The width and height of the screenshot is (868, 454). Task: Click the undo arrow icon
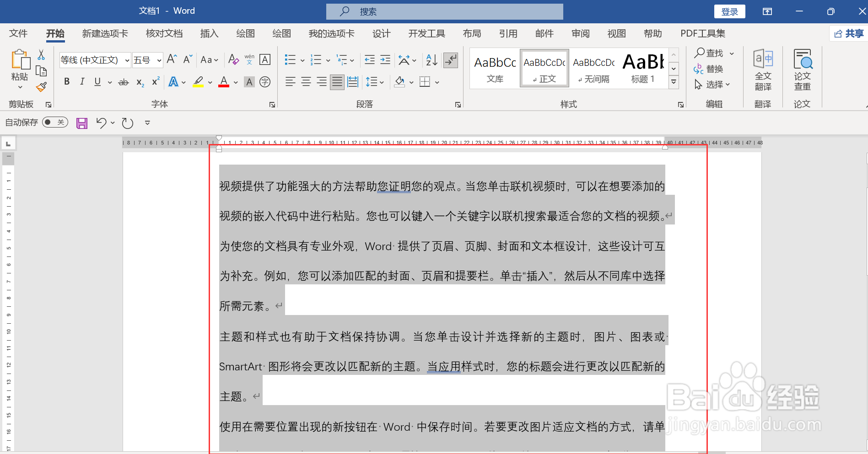point(101,123)
